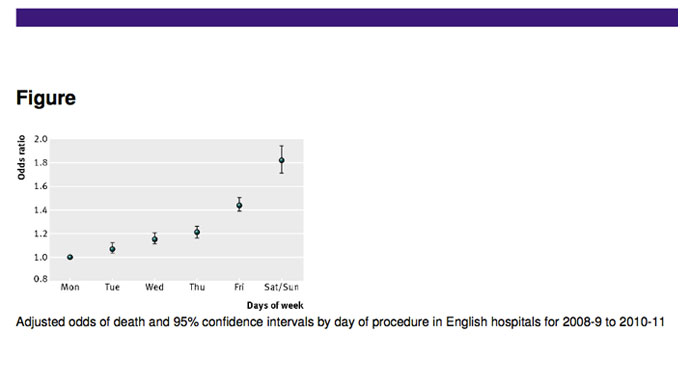The height and width of the screenshot is (388, 690).
Task: Click the upper error bar of Sat/Sun
Action: [x=282, y=151]
